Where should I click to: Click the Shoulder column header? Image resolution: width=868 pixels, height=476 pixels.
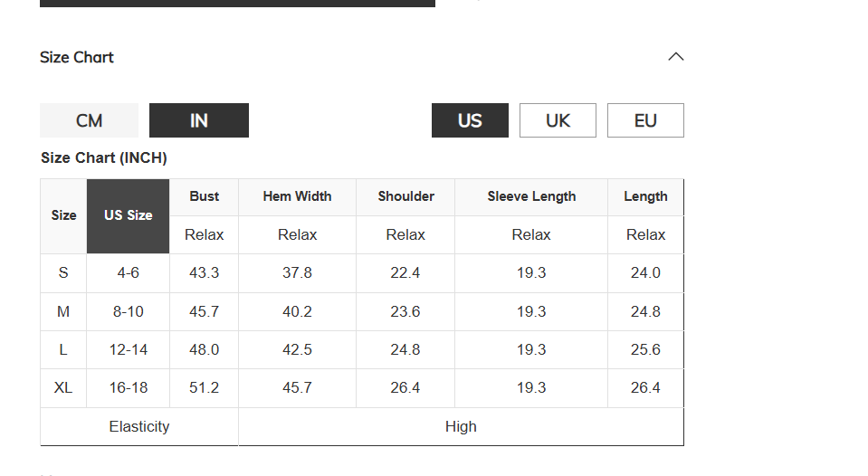(405, 197)
